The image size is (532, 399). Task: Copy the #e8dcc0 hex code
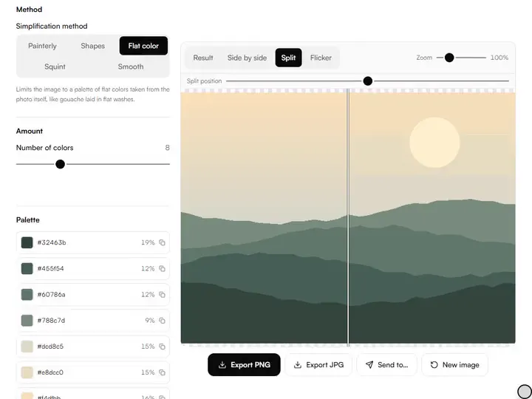click(x=162, y=372)
